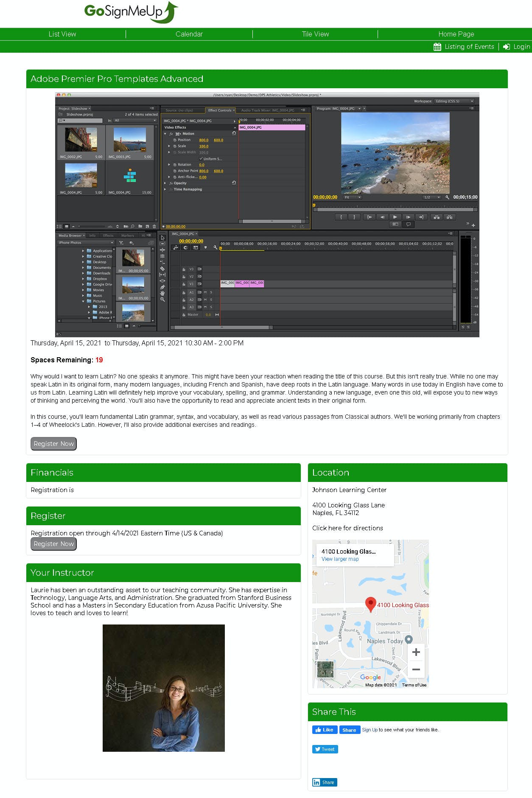Solo audio track A2
The height and width of the screenshot is (798, 532).
coord(211,300)
